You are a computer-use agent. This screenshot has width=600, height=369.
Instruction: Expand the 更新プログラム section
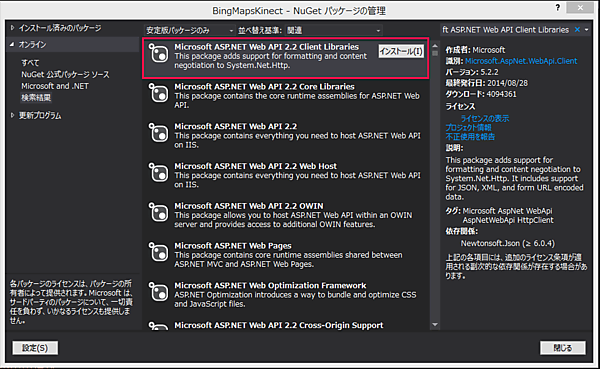(x=13, y=115)
